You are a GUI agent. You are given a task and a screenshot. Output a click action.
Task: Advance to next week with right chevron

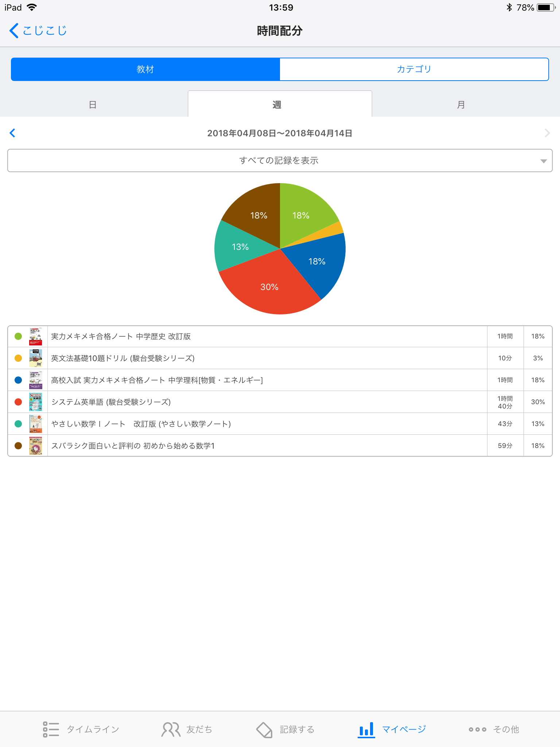click(x=547, y=133)
